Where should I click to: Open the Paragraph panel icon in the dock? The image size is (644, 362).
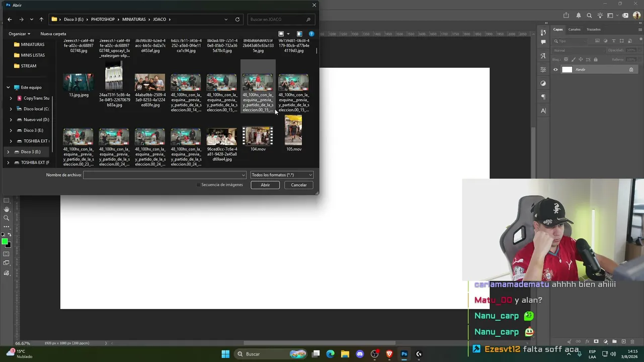(x=543, y=97)
